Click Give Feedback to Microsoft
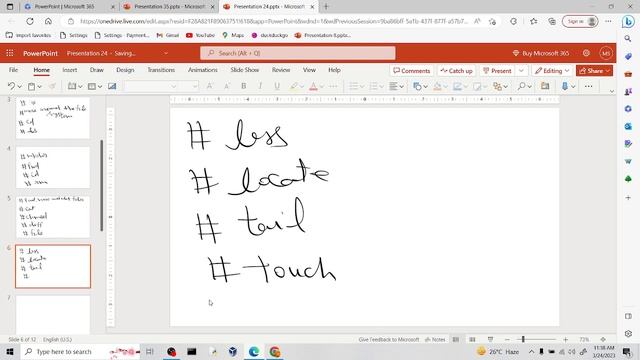 pos(389,339)
